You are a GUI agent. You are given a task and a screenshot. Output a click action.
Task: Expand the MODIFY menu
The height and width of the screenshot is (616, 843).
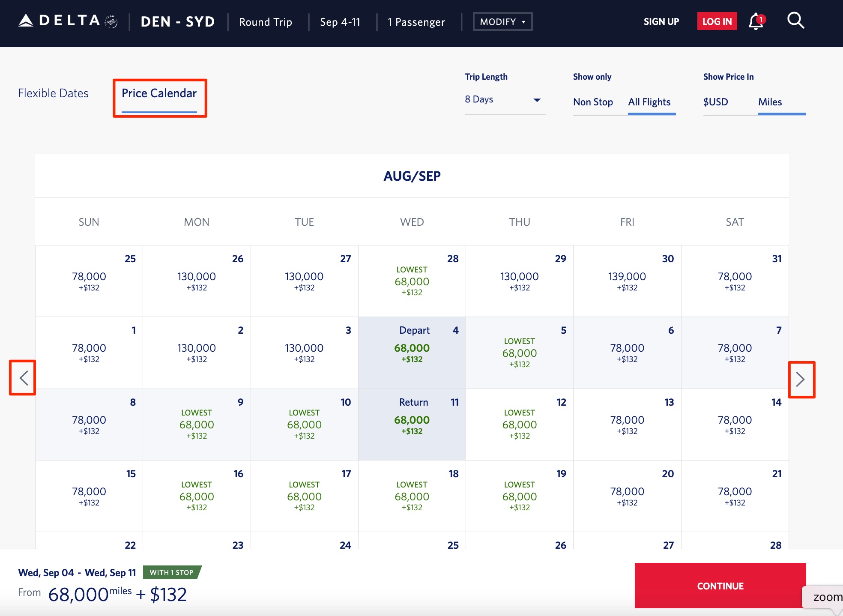502,21
